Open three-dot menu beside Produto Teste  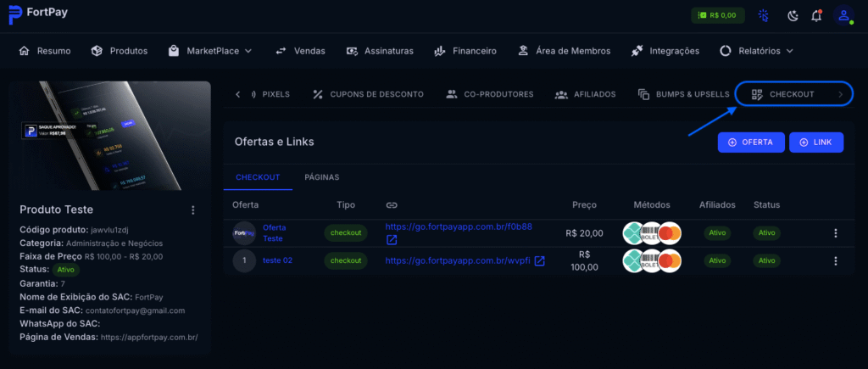click(192, 210)
